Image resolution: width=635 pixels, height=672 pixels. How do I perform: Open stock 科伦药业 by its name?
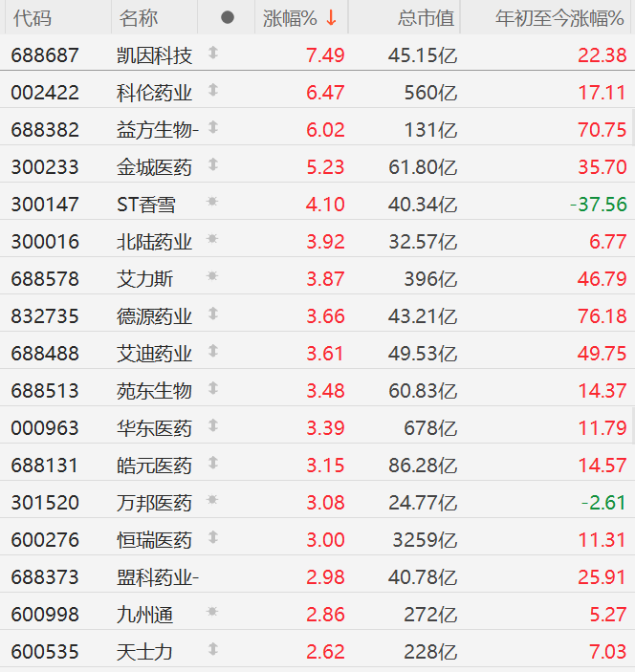tap(154, 93)
